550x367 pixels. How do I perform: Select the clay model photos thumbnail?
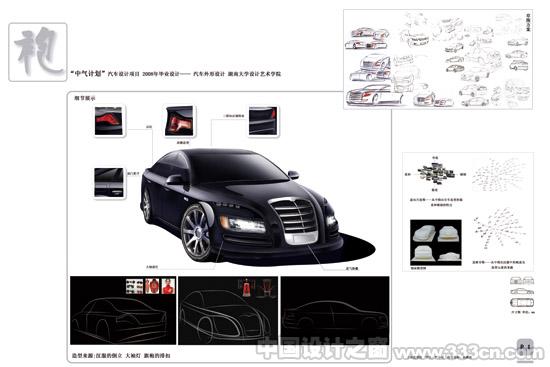436,242
